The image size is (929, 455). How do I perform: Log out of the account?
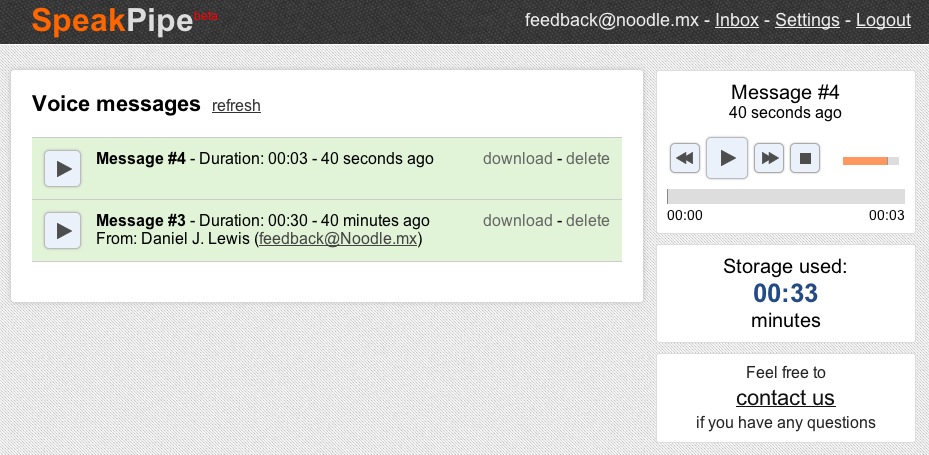(x=883, y=20)
